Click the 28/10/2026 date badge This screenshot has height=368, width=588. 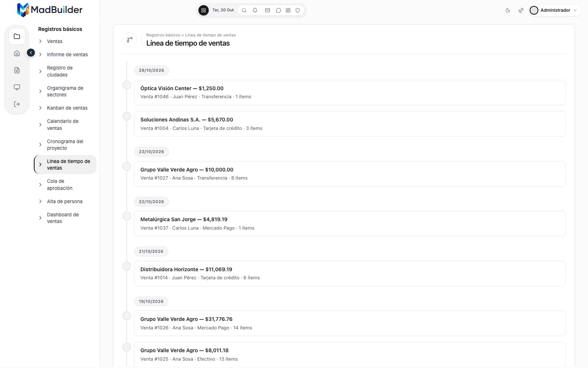click(x=151, y=70)
